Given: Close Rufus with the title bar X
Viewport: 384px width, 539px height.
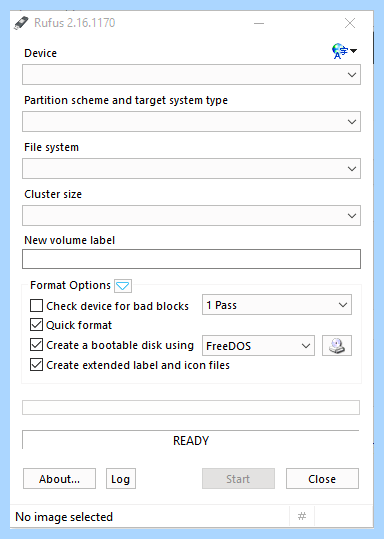Looking at the screenshot, I should pyautogui.click(x=350, y=23).
